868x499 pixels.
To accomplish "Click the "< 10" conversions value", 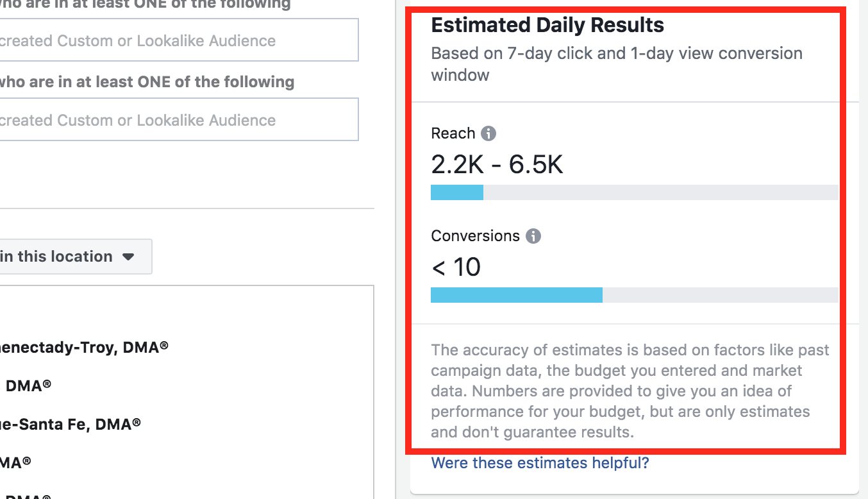I will point(456,267).
